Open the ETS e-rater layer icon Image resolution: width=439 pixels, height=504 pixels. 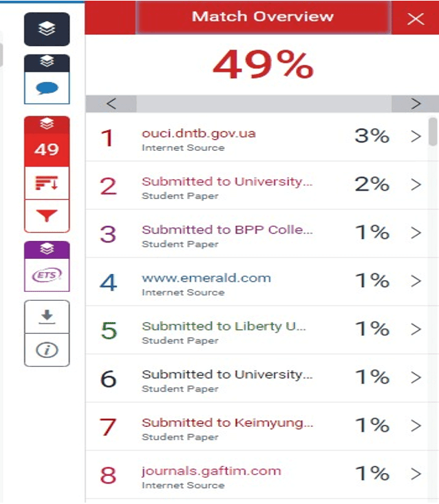tap(47, 275)
